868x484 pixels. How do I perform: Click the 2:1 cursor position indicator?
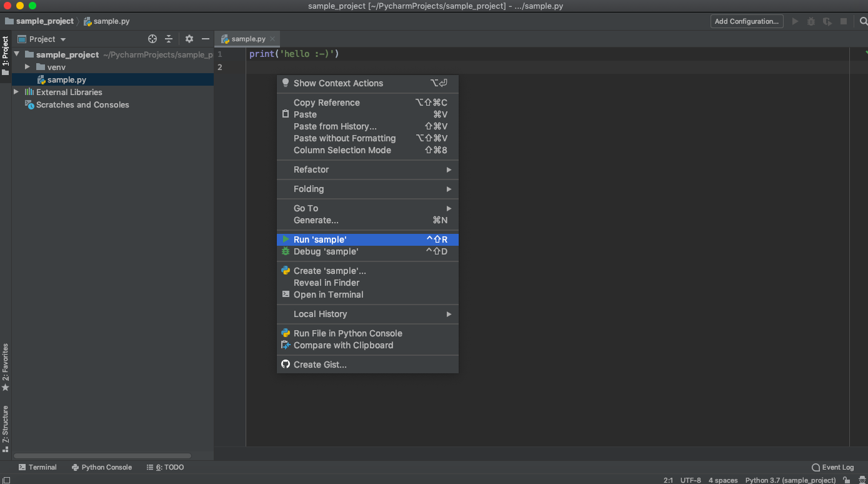coord(668,480)
